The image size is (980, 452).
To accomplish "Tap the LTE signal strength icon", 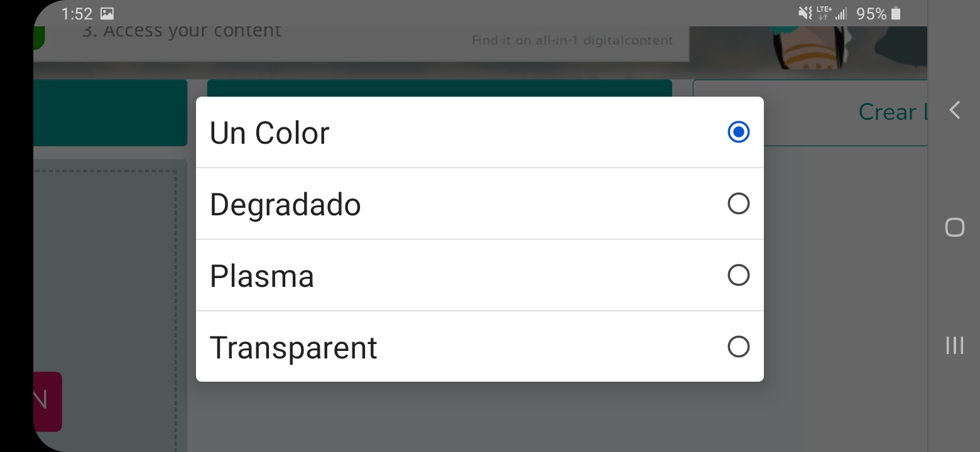I will 832,13.
